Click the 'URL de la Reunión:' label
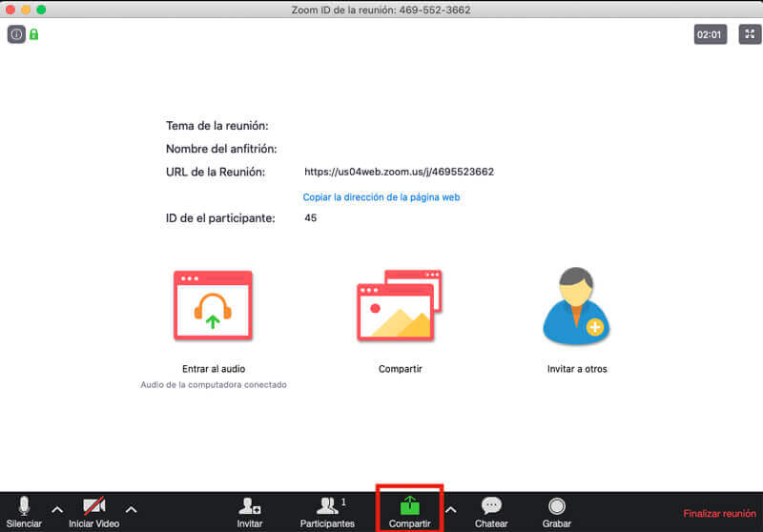The image size is (763, 532). coord(216,172)
